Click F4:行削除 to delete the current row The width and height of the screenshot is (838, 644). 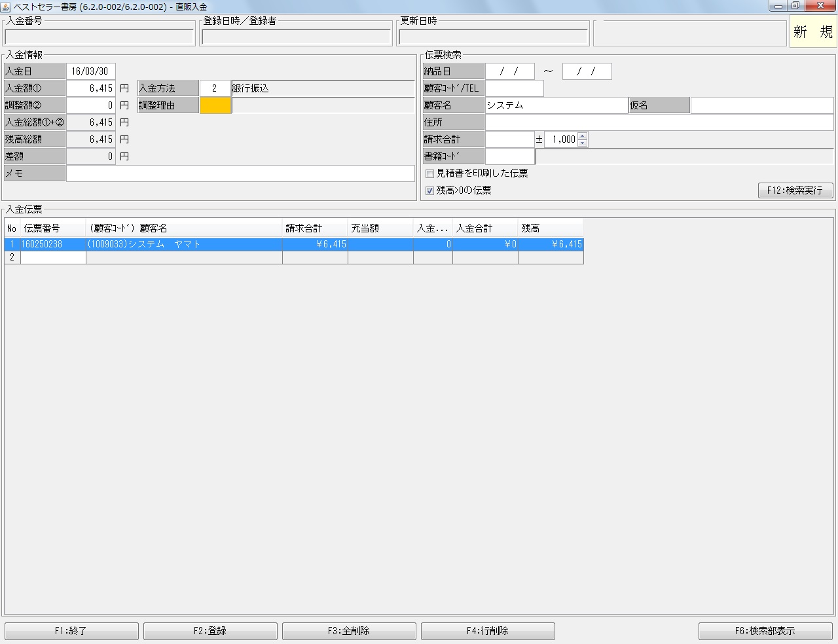pyautogui.click(x=488, y=630)
